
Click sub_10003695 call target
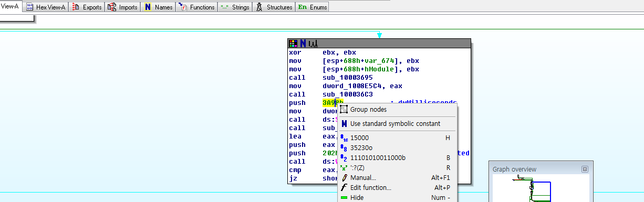(x=348, y=78)
